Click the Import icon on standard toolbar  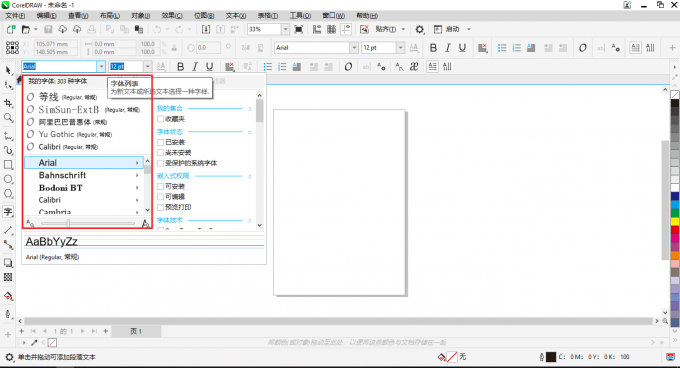pyautogui.click(x=206, y=29)
